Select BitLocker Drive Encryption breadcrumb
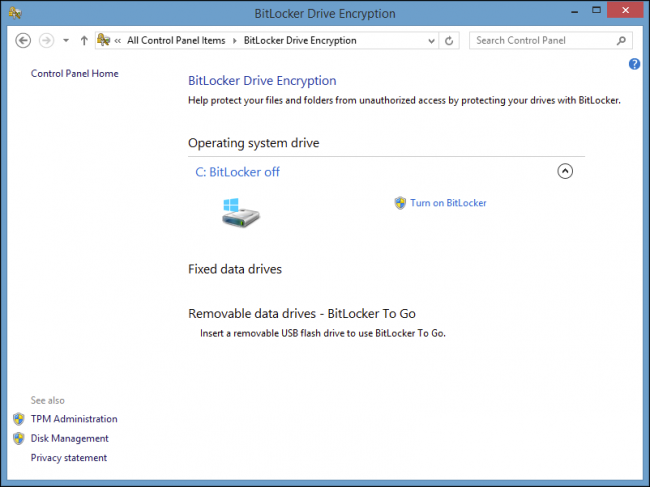The height and width of the screenshot is (487, 650). coord(300,41)
